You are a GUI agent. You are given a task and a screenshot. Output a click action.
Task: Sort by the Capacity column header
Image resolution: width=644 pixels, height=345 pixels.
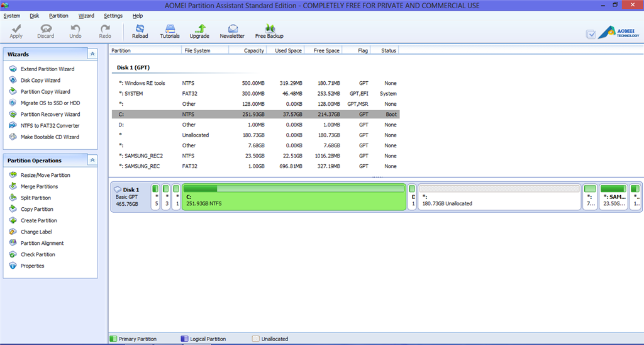(x=248, y=50)
